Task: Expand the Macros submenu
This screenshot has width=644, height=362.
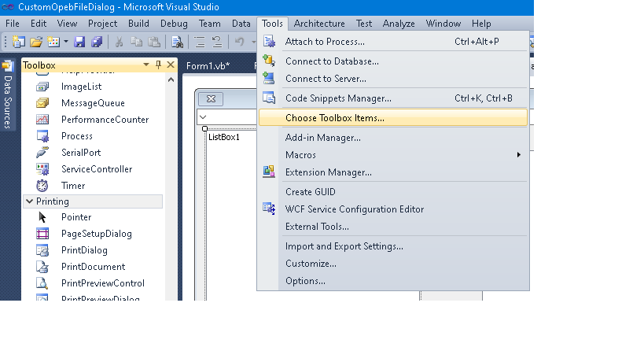Action: pyautogui.click(x=393, y=155)
